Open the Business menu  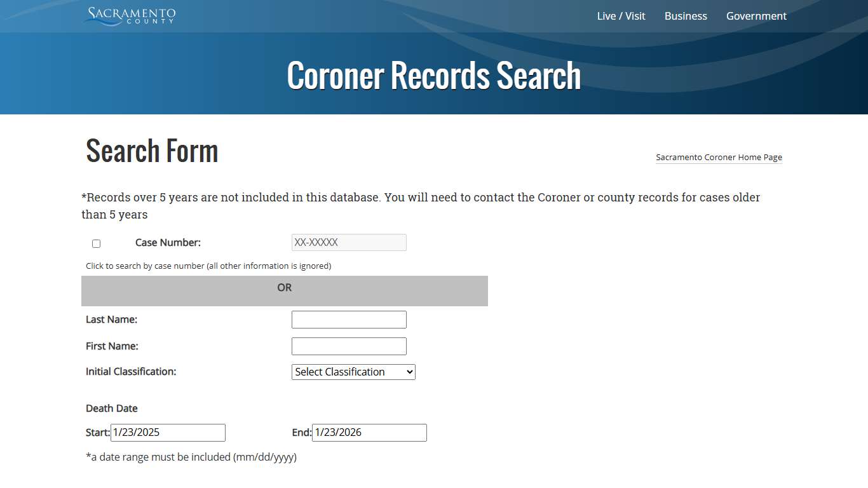tap(686, 16)
